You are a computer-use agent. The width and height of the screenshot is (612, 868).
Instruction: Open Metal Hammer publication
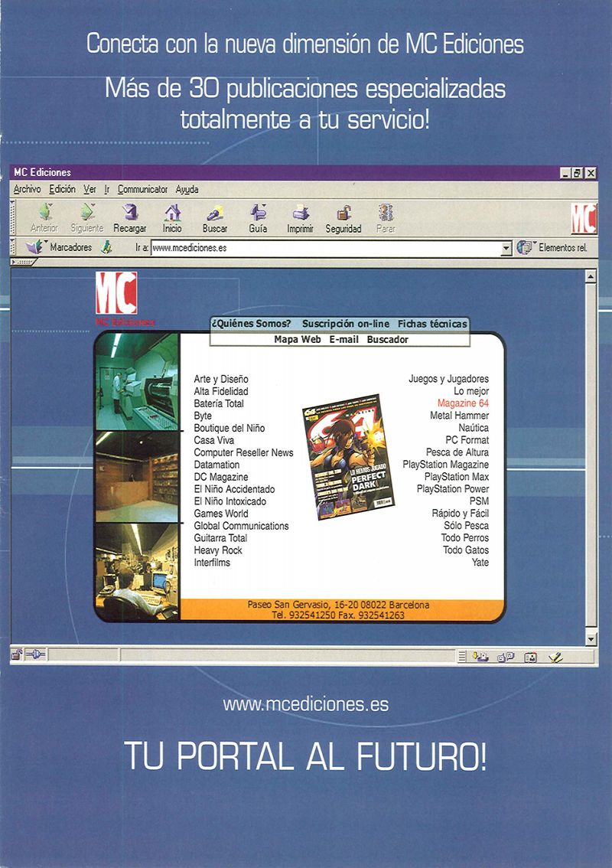click(459, 416)
